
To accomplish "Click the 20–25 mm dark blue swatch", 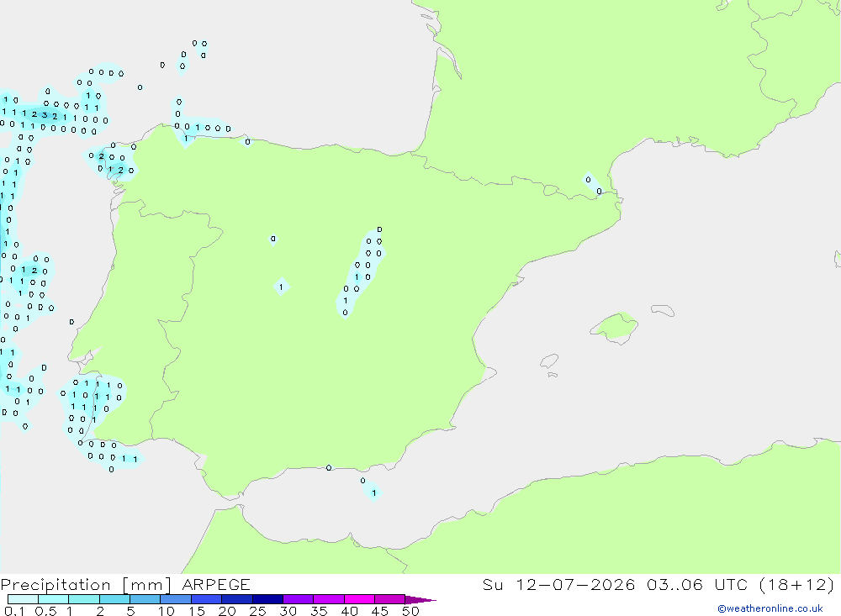I will pyautogui.click(x=236, y=599).
